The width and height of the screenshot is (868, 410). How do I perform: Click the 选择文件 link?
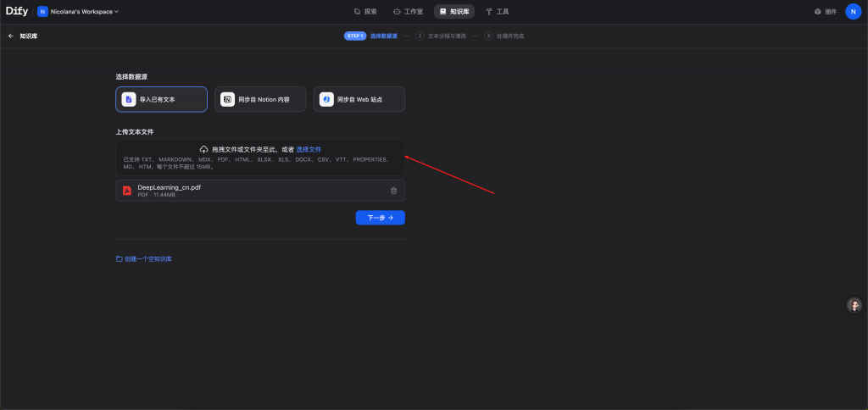point(309,149)
